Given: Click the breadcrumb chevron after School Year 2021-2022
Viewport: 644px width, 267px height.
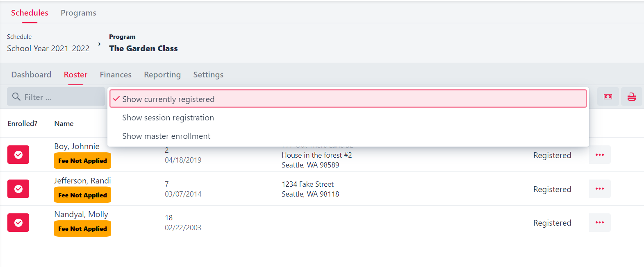Looking at the screenshot, I should tap(99, 43).
